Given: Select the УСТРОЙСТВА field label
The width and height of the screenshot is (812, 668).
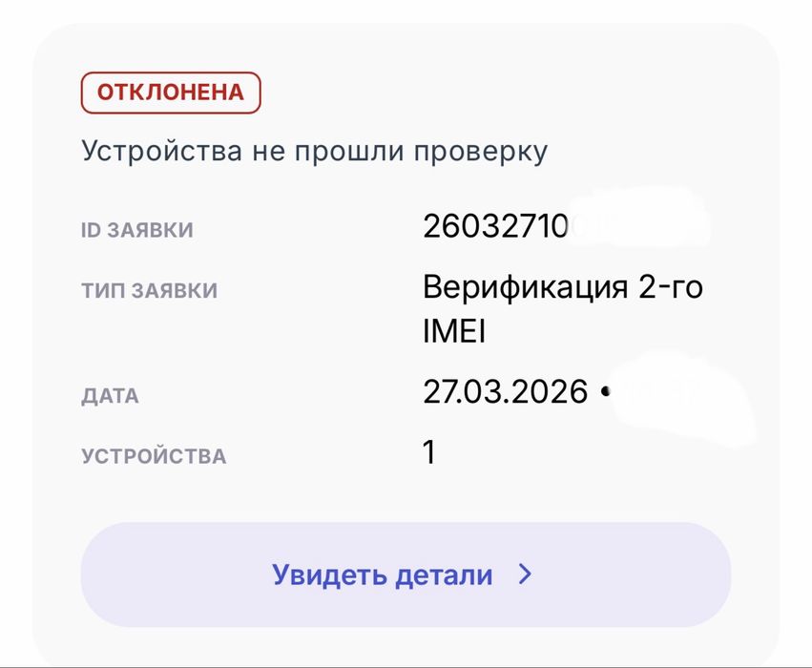Looking at the screenshot, I should [153, 456].
